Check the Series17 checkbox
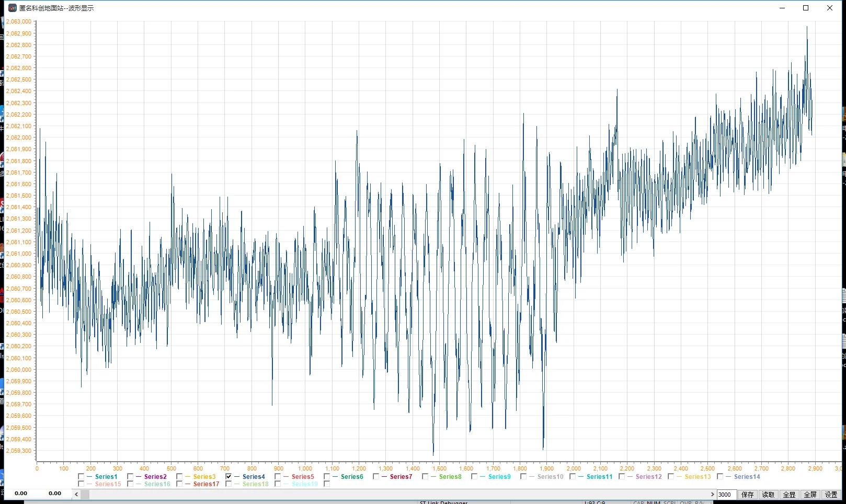 point(179,484)
